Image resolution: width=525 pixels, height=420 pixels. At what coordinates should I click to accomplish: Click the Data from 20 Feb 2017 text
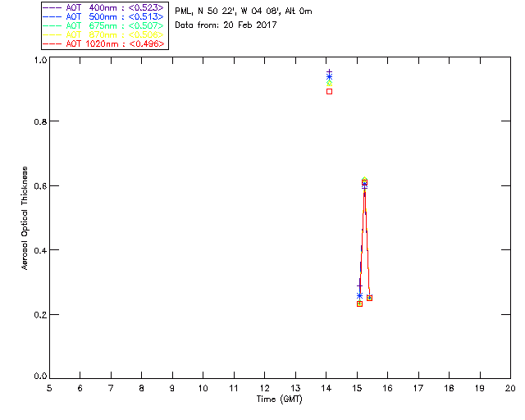click(226, 25)
